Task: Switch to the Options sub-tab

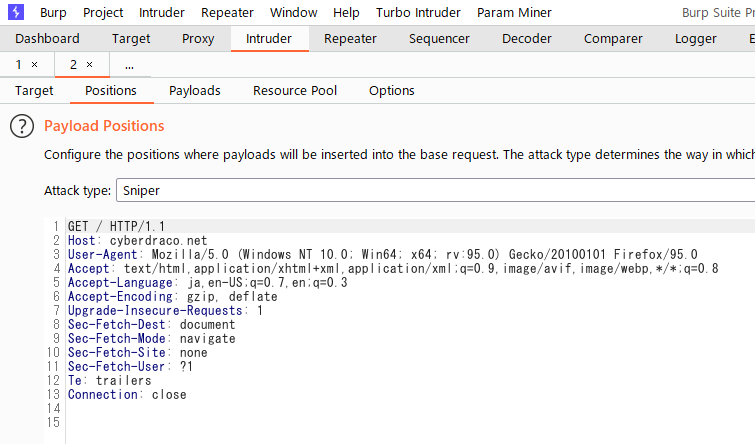Action: 391,90
